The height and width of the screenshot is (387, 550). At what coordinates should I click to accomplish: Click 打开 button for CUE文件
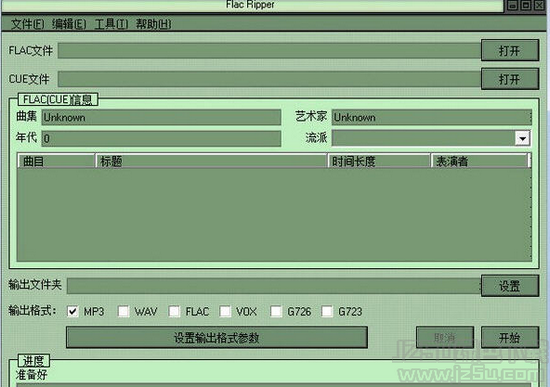pyautogui.click(x=510, y=79)
